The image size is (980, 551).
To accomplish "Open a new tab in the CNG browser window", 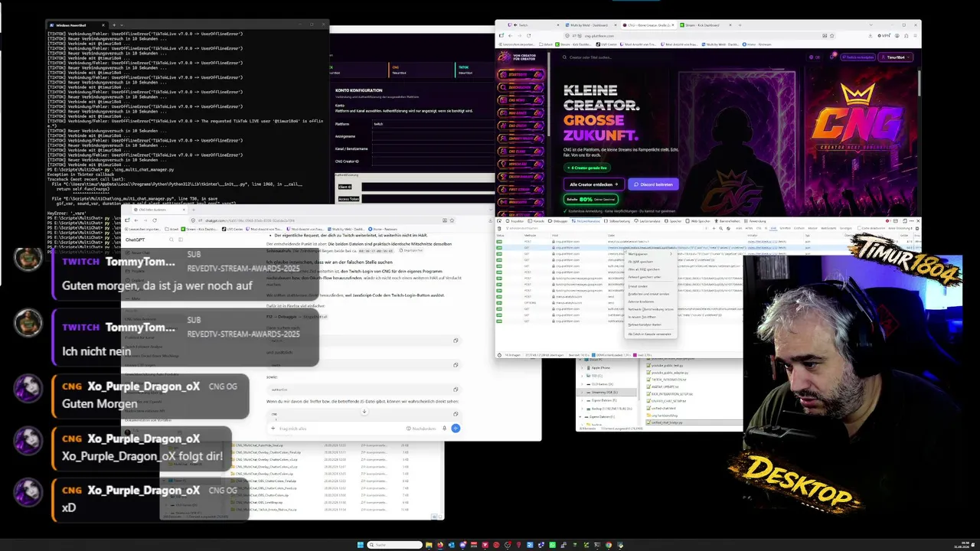I will tap(739, 24).
